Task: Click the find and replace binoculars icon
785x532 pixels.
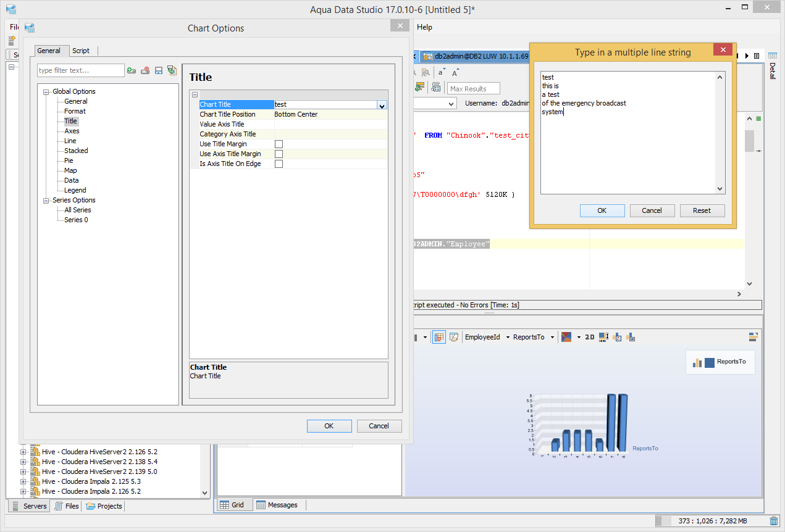Action: pyautogui.click(x=426, y=73)
